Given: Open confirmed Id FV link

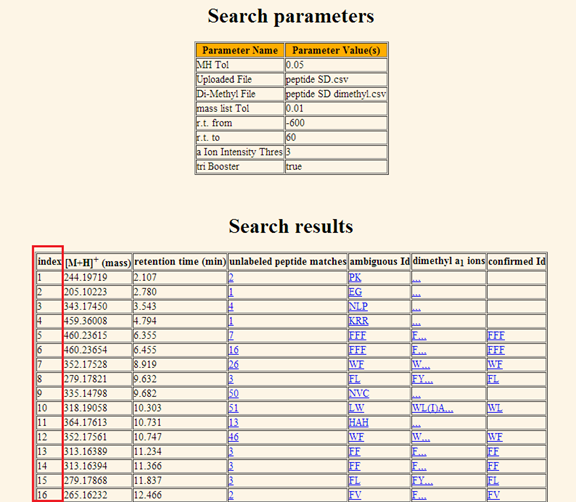Looking at the screenshot, I should pos(494,495).
